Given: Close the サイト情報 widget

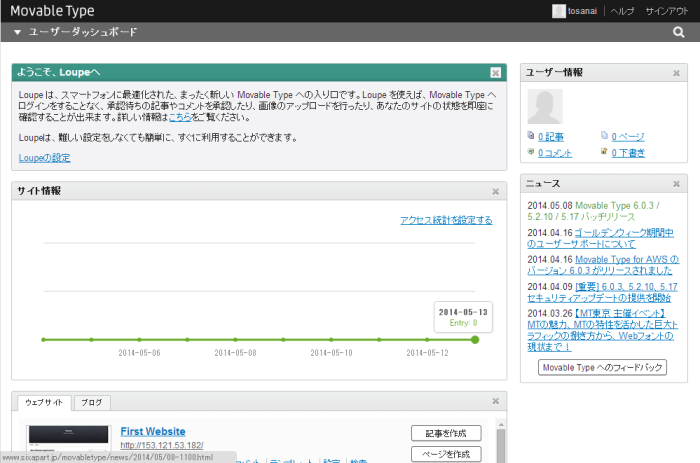Looking at the screenshot, I should pos(496,191).
